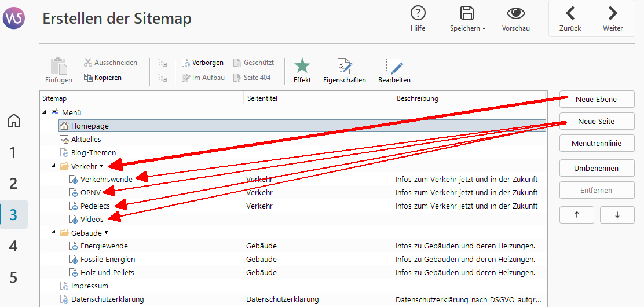Image resolution: width=644 pixels, height=307 pixels.
Task: Go to the home step icon
Action: [x=14, y=121]
